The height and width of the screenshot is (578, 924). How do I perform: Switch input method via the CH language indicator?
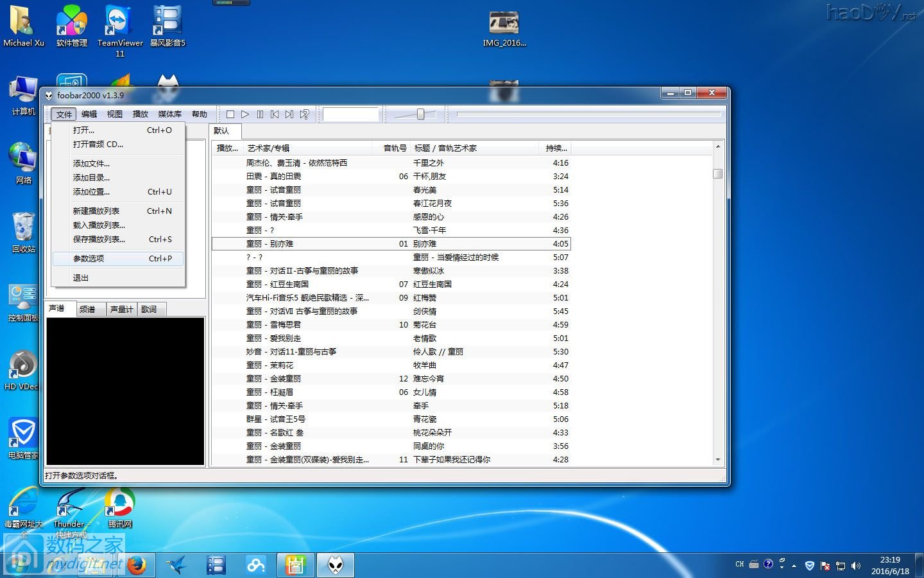coord(739,565)
